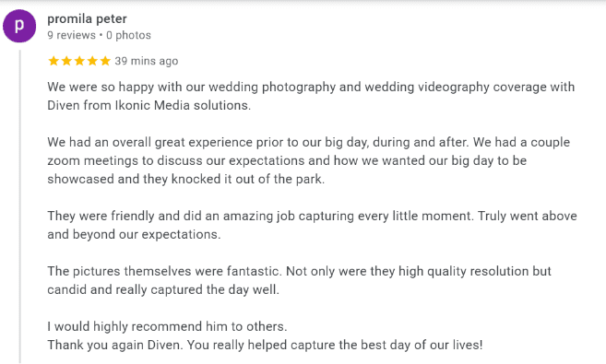Click the paragraph starting "We were so happy"
This screenshot has width=606, height=364.
pos(311,96)
